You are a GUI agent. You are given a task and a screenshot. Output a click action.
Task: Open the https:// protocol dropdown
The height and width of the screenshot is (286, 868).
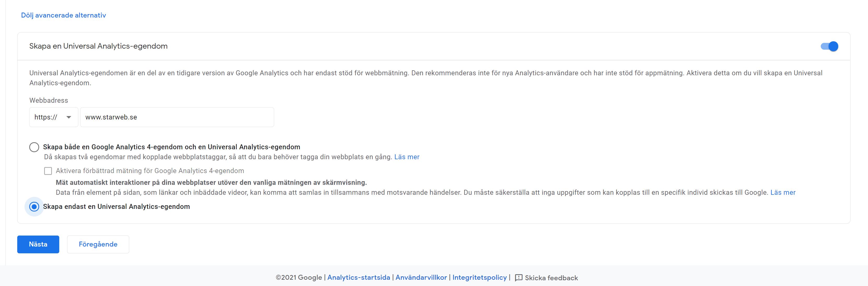pos(54,117)
